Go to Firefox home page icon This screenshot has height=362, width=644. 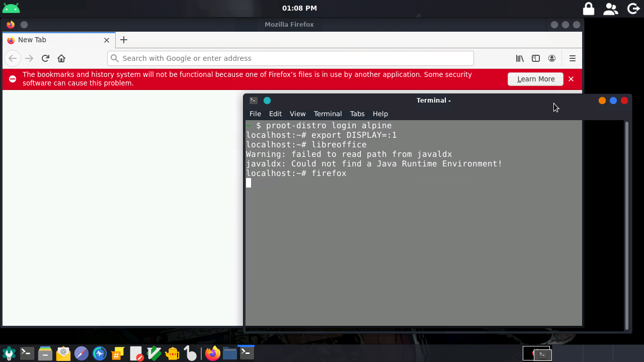click(x=61, y=58)
